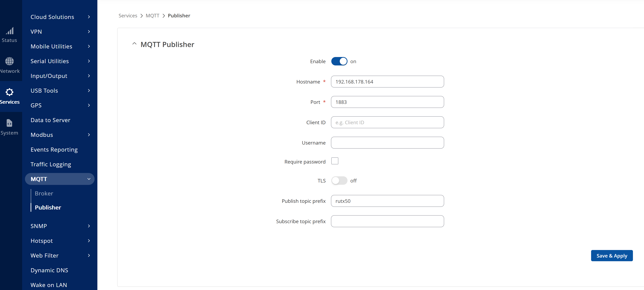Click the Cloud Solutions chevron arrow
Image resolution: width=644 pixels, height=290 pixels.
click(x=89, y=17)
